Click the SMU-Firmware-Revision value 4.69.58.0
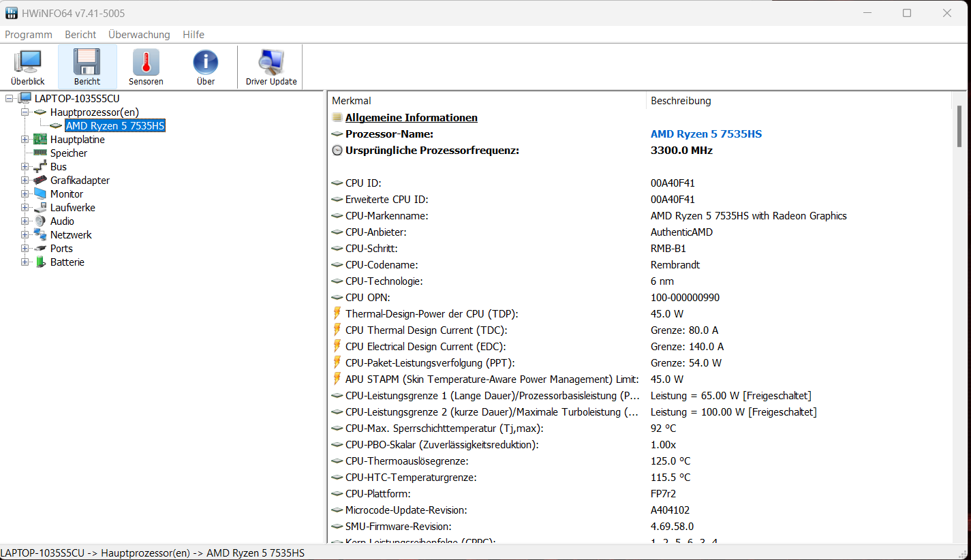 pyautogui.click(x=672, y=526)
